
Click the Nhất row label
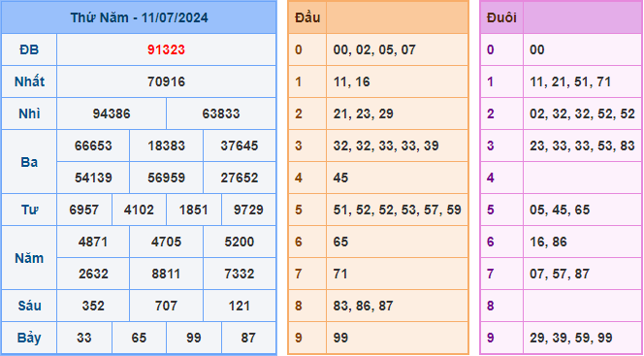coord(29,81)
